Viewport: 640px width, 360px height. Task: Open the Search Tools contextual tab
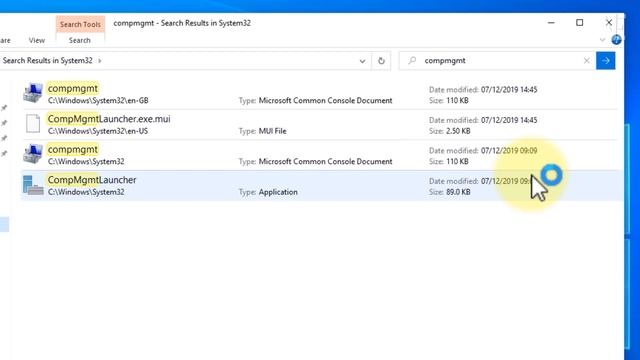[80, 24]
